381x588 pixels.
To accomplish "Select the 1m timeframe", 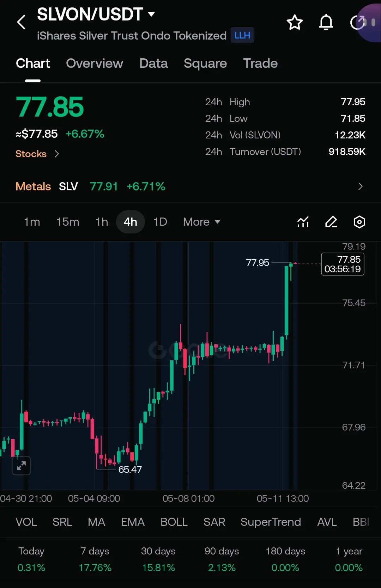I will 32,222.
